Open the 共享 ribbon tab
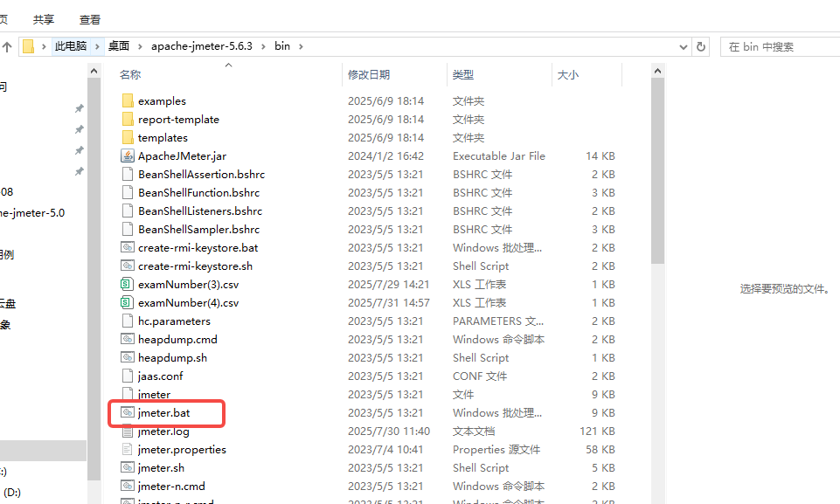The image size is (840, 504). (x=44, y=20)
